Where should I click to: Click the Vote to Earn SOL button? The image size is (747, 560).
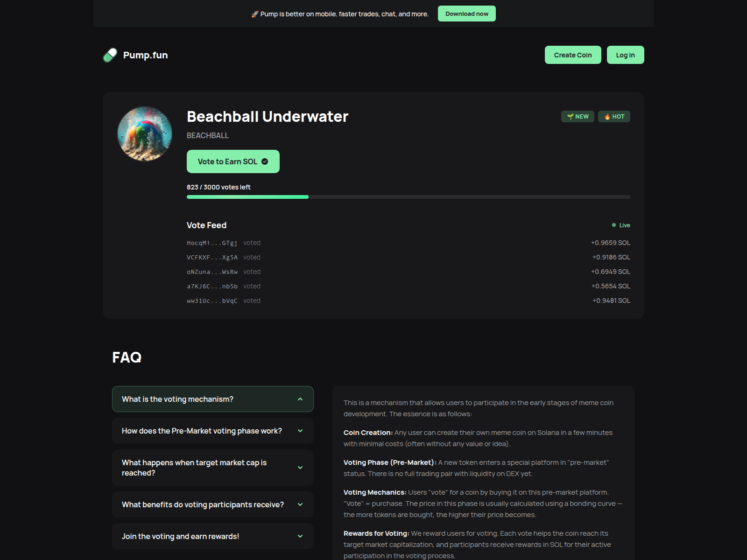point(233,161)
